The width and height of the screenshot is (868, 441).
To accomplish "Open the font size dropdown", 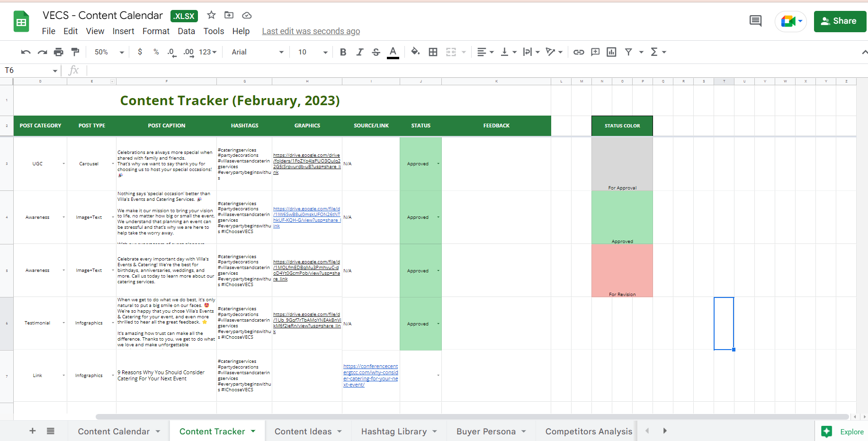I will pyautogui.click(x=313, y=52).
